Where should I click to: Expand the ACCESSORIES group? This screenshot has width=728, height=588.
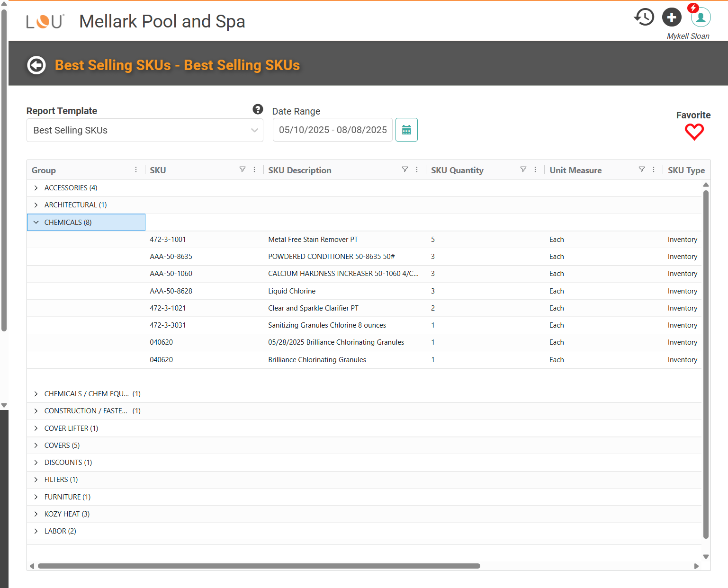point(36,188)
